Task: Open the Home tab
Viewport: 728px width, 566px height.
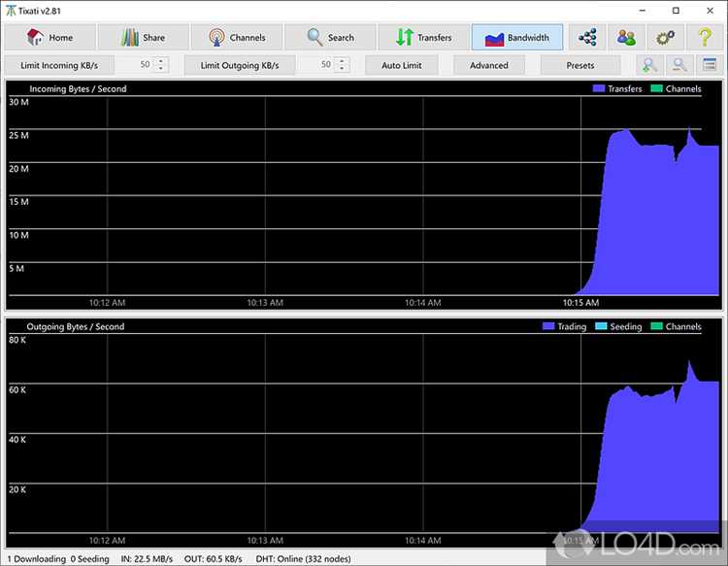Action: [x=50, y=37]
